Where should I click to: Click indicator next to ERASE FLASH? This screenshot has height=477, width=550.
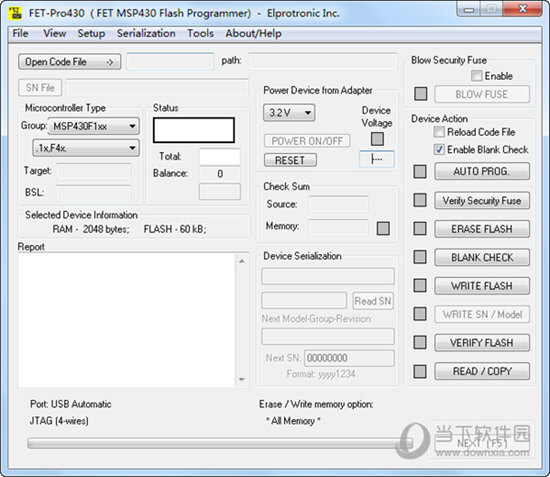(420, 229)
